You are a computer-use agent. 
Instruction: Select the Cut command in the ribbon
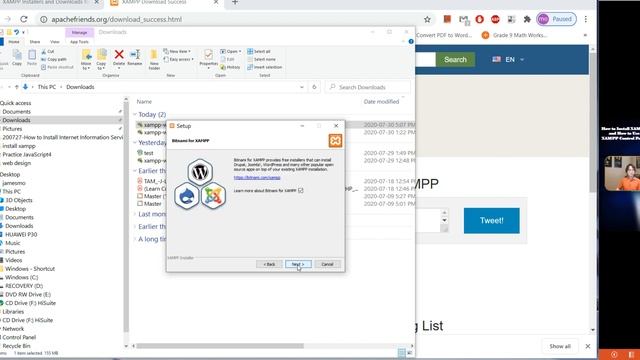coord(48,51)
